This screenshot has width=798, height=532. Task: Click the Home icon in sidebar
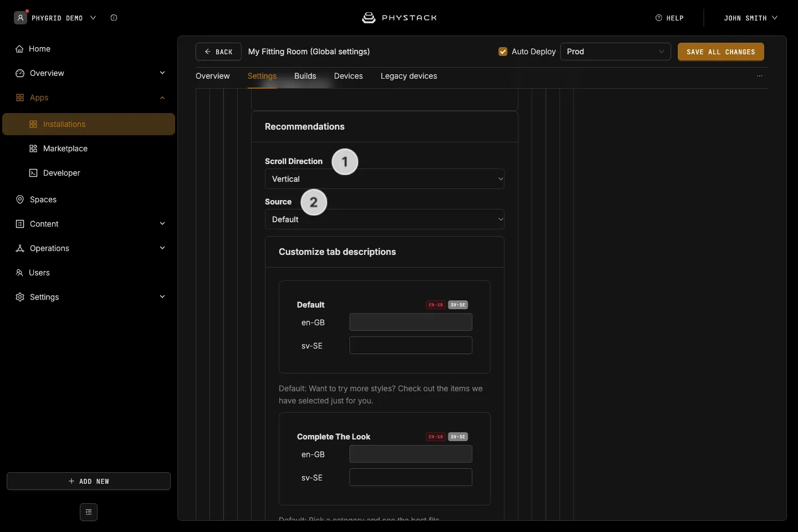pyautogui.click(x=19, y=49)
